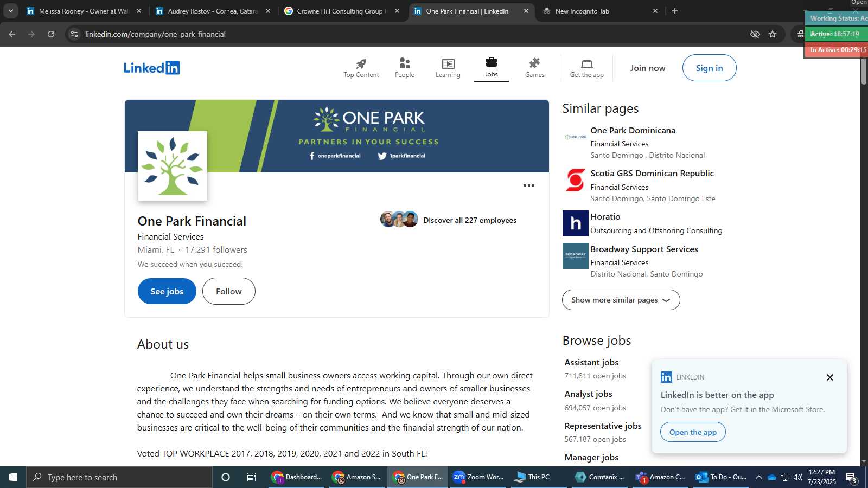
Task: Open Dashboard Chrome window from taskbar
Action: coord(297,477)
